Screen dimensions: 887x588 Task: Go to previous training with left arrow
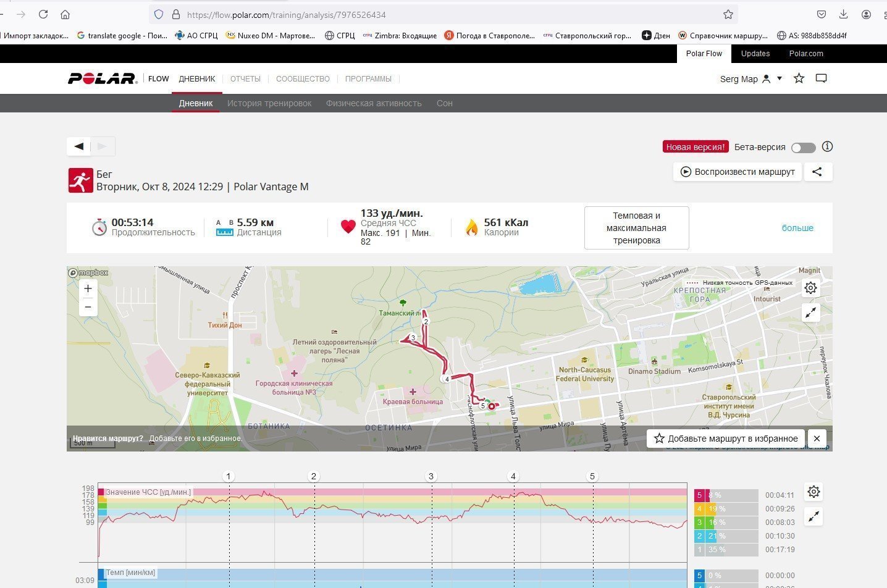(79, 146)
